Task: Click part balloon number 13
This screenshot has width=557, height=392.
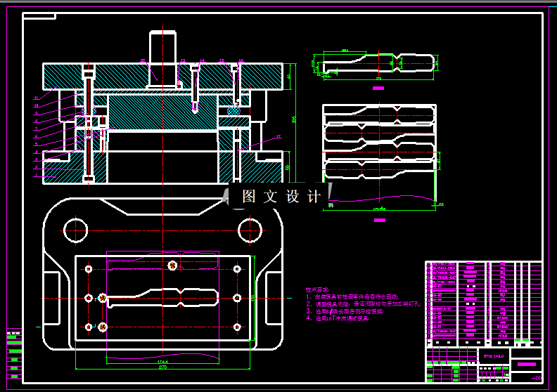Action: tap(183, 61)
